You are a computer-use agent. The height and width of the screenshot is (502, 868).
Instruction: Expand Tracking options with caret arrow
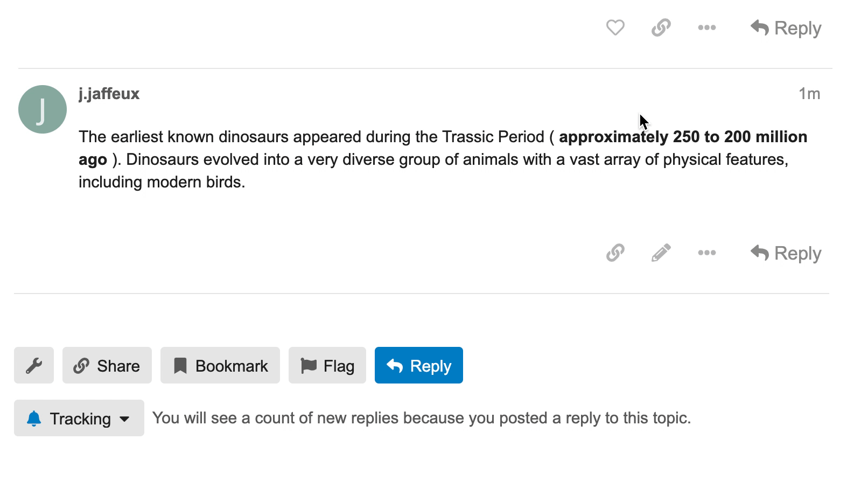124,419
